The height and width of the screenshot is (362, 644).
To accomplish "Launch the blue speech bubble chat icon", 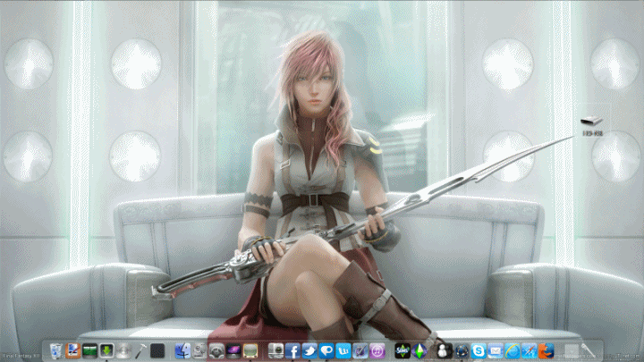I will (x=326, y=351).
